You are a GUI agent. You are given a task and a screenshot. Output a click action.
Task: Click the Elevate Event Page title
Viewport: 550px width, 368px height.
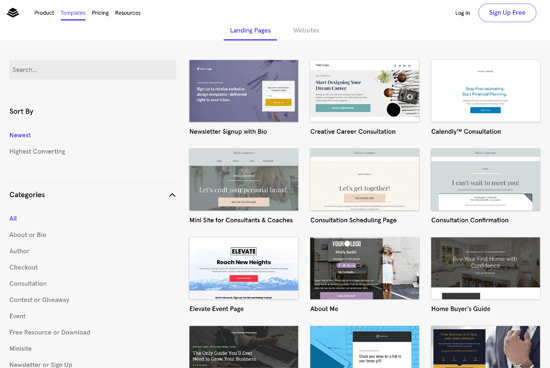click(x=216, y=309)
